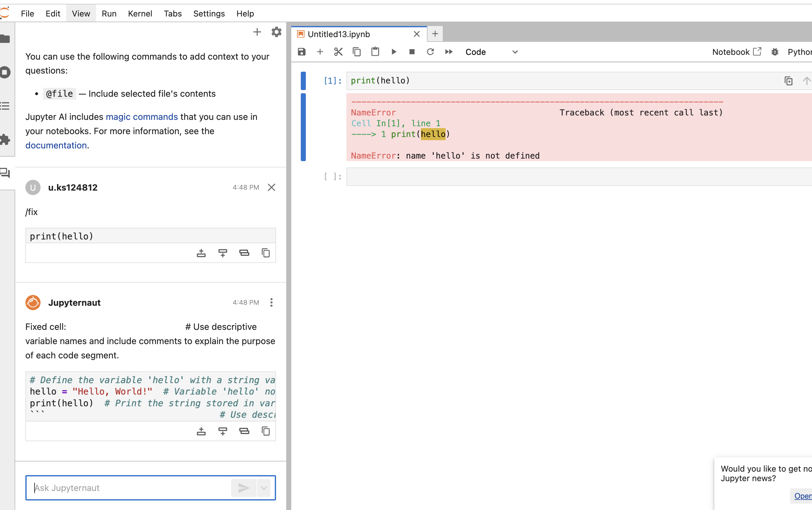
Task: Run the selected cell with the play button
Action: pos(394,52)
